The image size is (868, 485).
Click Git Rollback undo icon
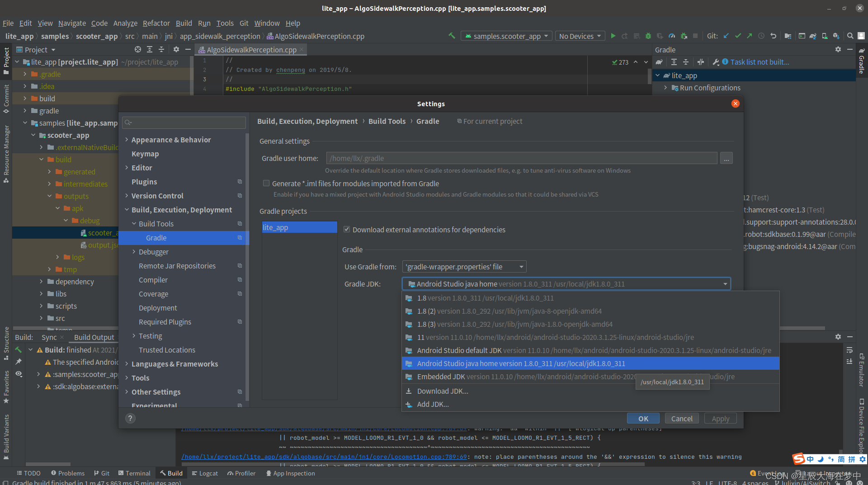click(773, 36)
